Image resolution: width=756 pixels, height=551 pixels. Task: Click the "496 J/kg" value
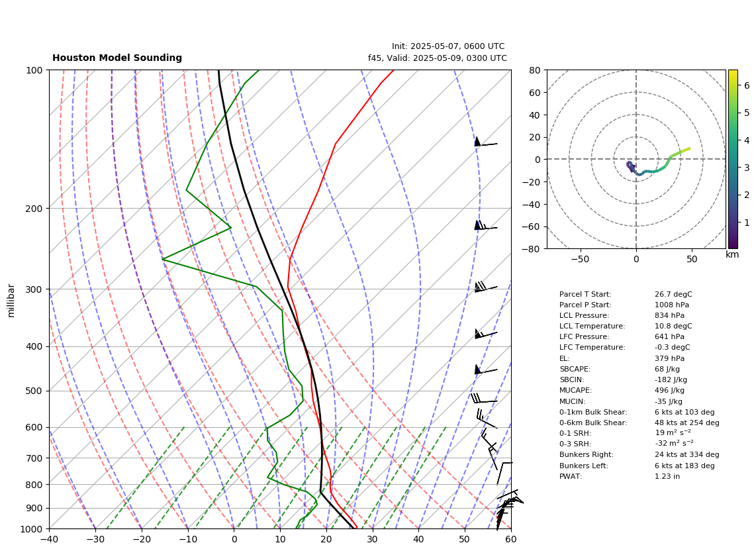(x=669, y=390)
